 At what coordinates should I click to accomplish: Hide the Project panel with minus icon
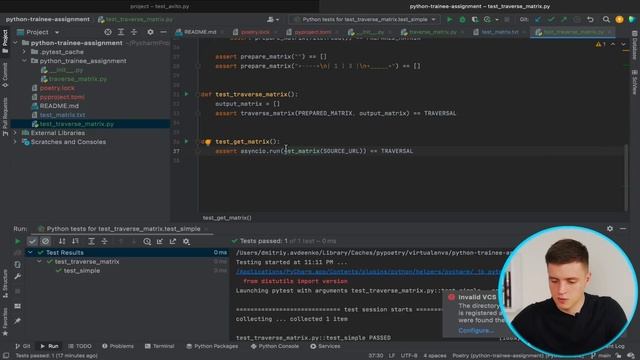point(163,32)
